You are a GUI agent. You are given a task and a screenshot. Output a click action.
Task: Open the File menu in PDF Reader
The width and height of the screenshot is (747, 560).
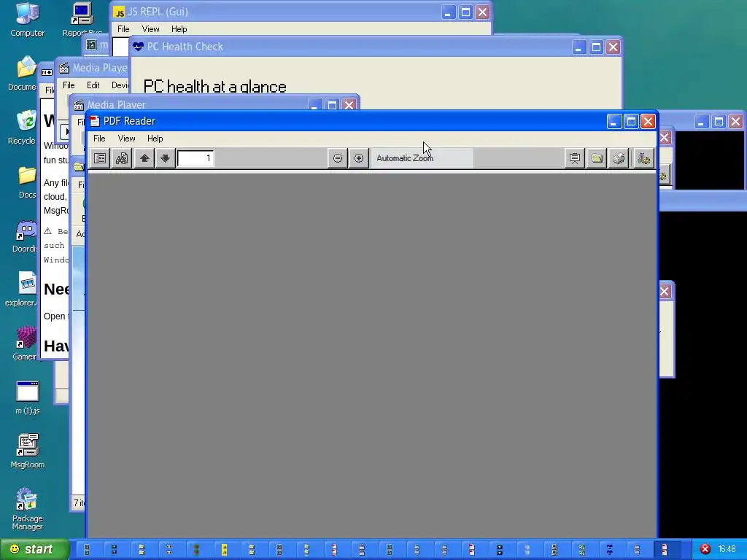[99, 139]
